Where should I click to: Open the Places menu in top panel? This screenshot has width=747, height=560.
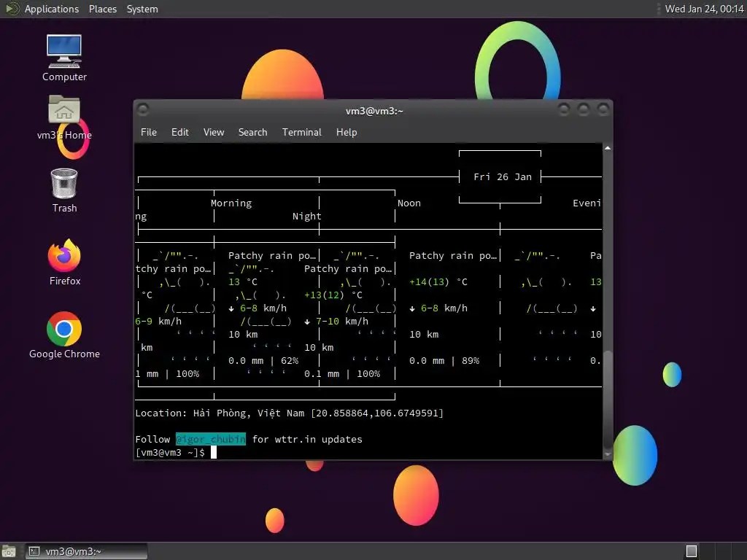coord(102,9)
